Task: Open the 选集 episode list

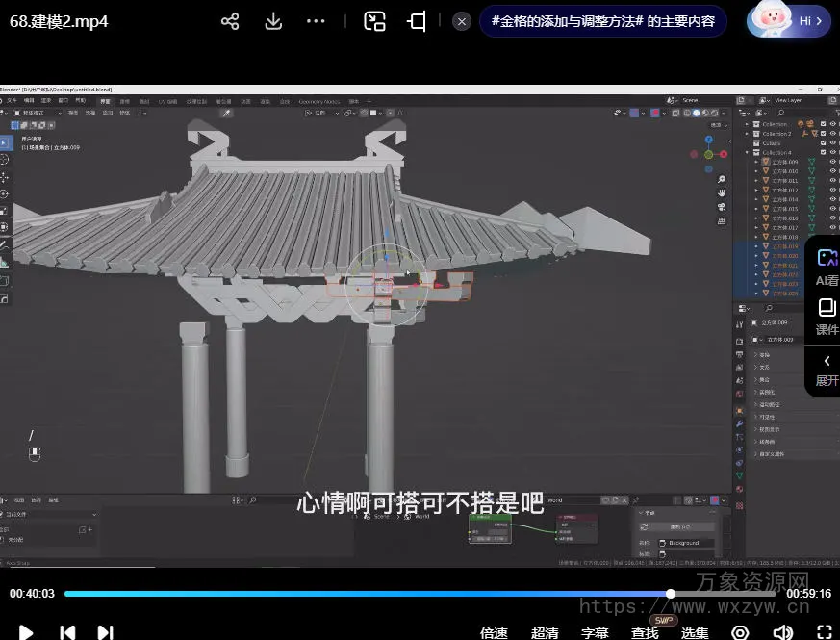Action: click(x=695, y=632)
